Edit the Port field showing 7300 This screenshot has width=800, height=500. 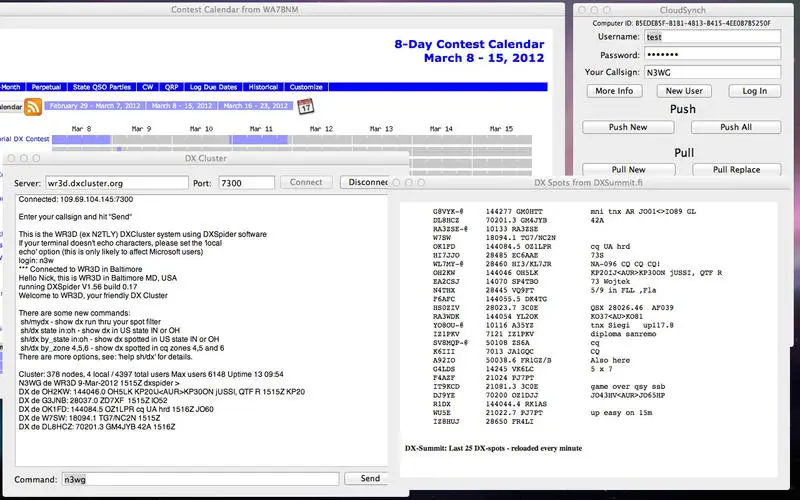click(x=246, y=183)
